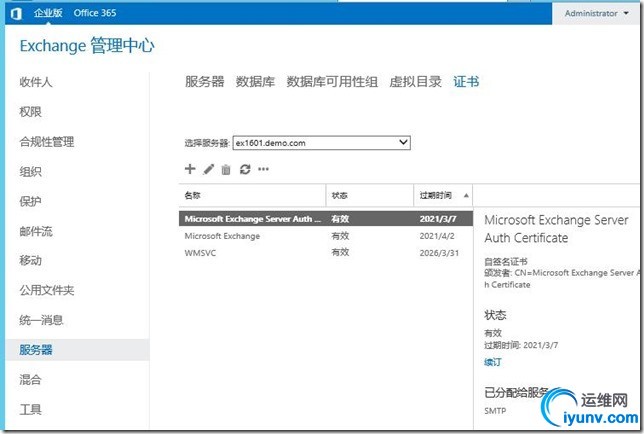Viewport: 644px width, 434px height.
Task: Expand the server selection dropdown ex1601.demo.com
Action: (322, 143)
